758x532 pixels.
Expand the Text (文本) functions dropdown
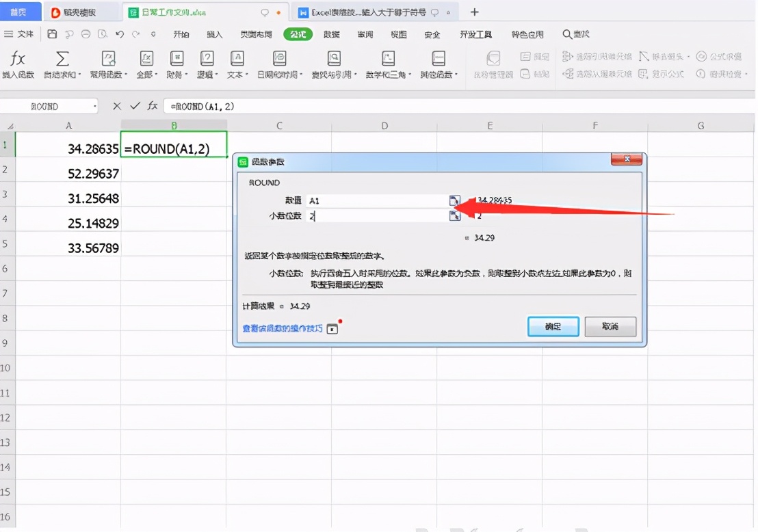click(237, 75)
